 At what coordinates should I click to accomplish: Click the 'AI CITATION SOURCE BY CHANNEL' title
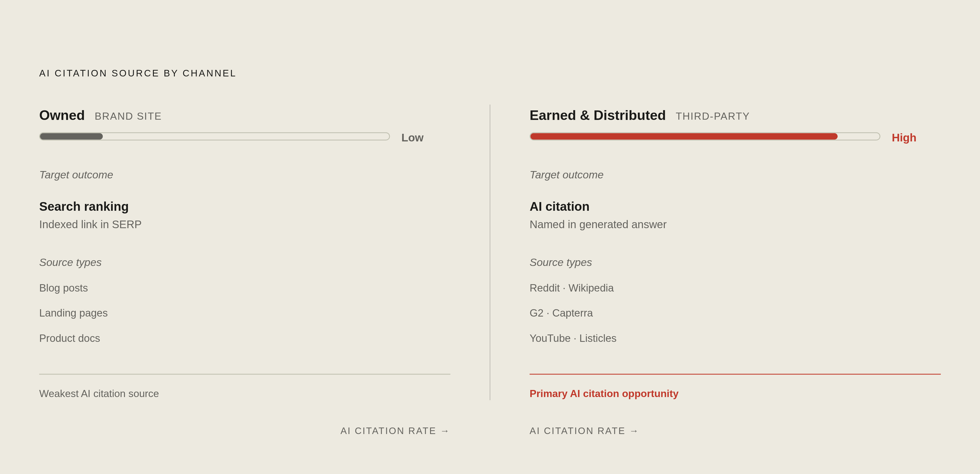click(x=138, y=73)
